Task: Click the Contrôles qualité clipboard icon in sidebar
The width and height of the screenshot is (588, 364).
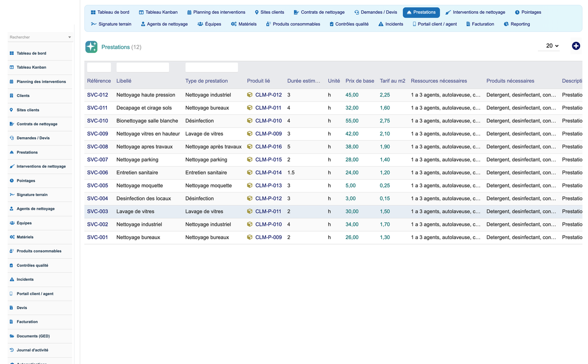Action: pos(12,266)
